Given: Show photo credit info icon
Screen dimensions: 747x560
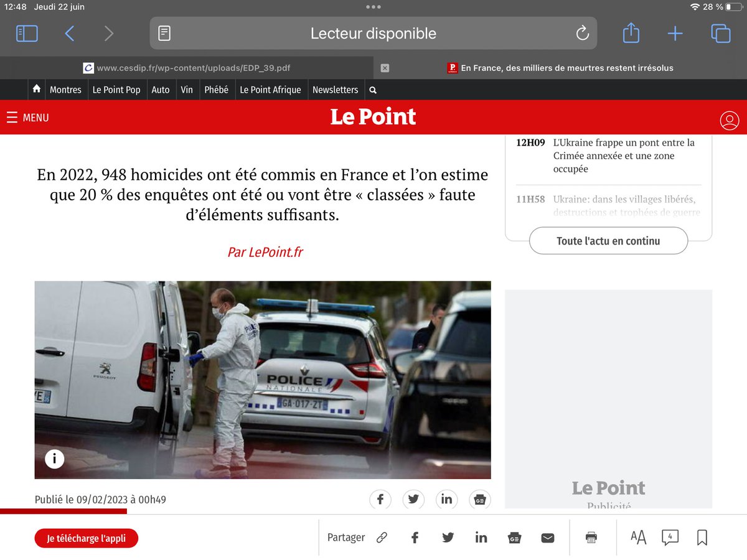Looking at the screenshot, I should (x=54, y=459).
